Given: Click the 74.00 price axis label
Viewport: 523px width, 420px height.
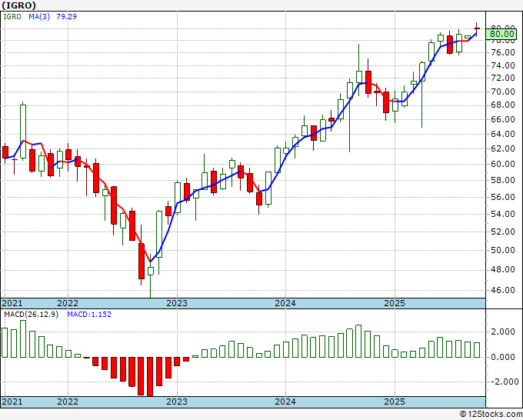Looking at the screenshot, I should coord(503,65).
